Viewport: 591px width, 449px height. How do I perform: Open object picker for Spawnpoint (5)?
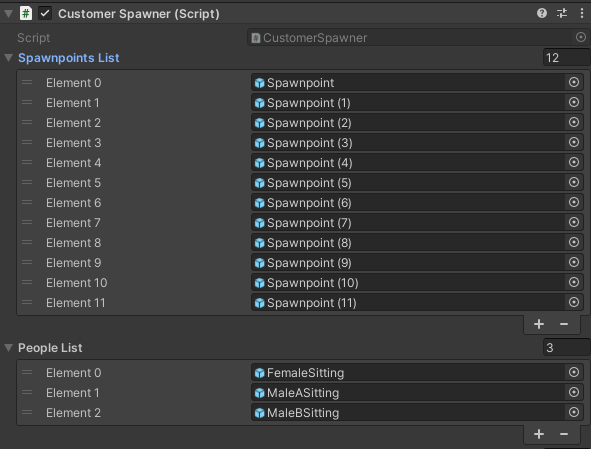coord(574,182)
